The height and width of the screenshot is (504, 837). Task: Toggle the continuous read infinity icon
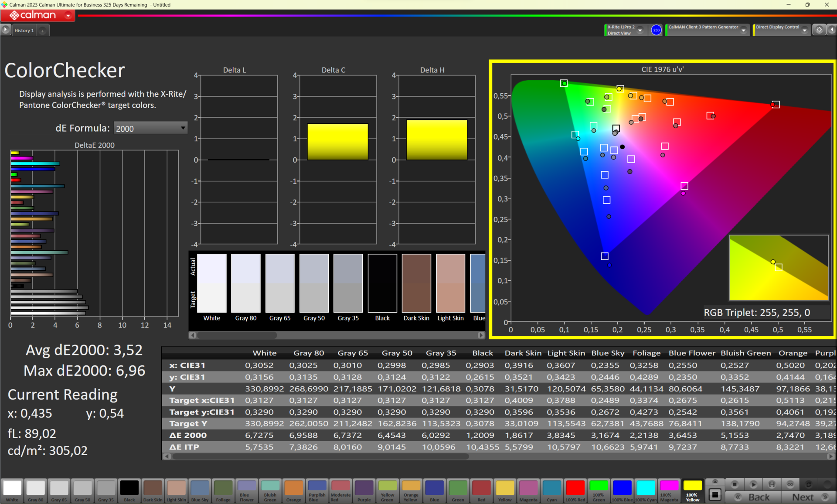(x=790, y=484)
